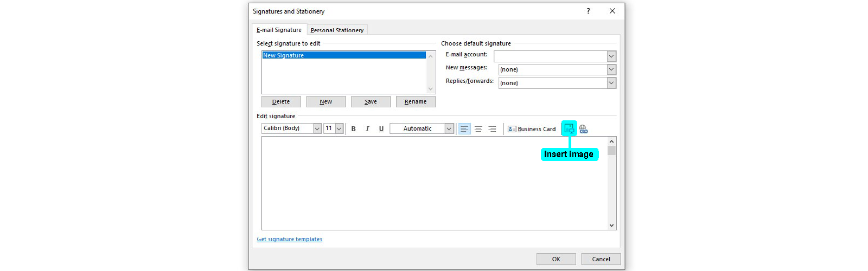Click the Insert image icon
This screenshot has width=868, height=271.
[x=569, y=128]
